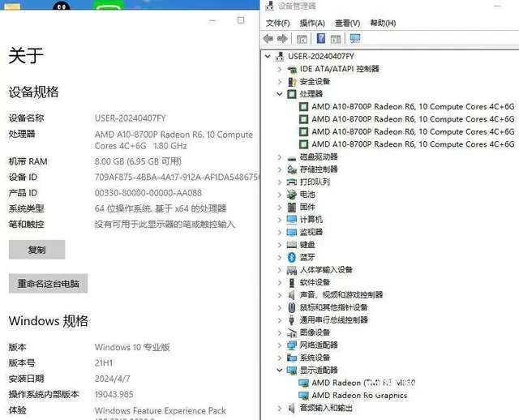Collapse the 处理器 processors node
Viewport: 519px width, 420px height.
tap(279, 94)
